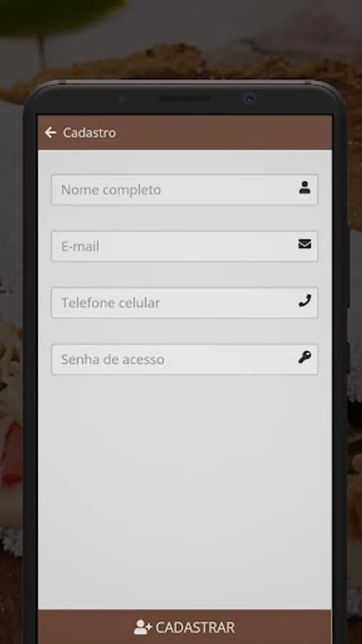Viewport: 362px width, 644px height.
Task: Focus the E-mail input field
Action: (185, 246)
